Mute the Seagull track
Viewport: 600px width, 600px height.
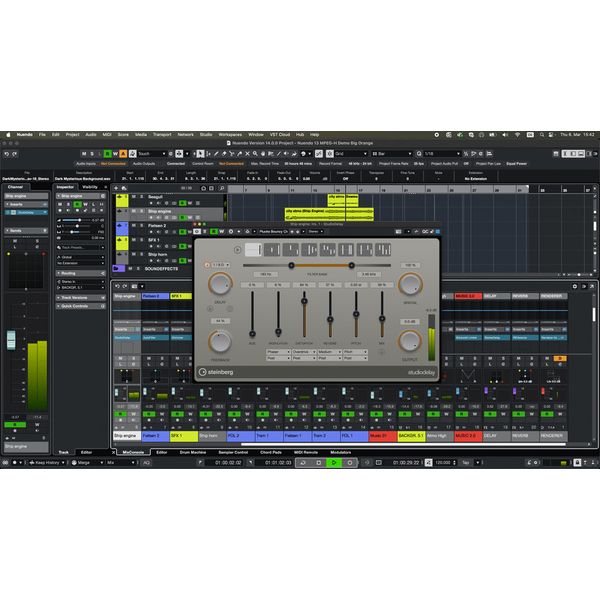134,198
